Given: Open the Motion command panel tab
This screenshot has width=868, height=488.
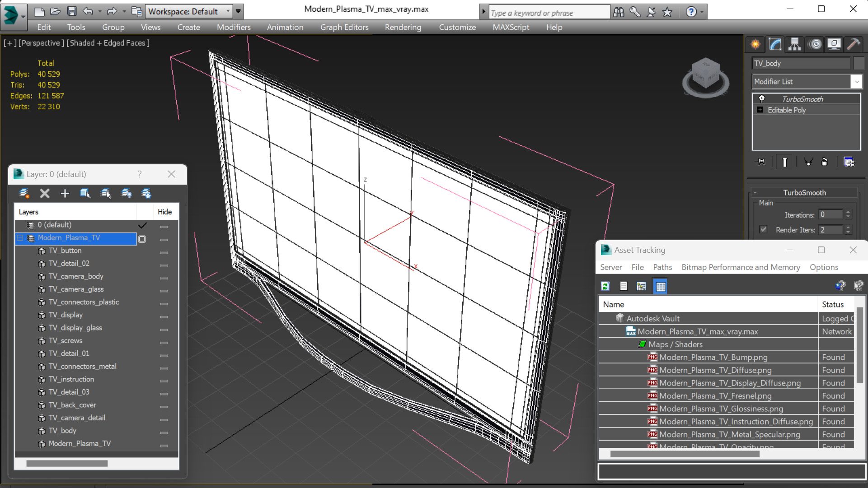Looking at the screenshot, I should coord(815,44).
